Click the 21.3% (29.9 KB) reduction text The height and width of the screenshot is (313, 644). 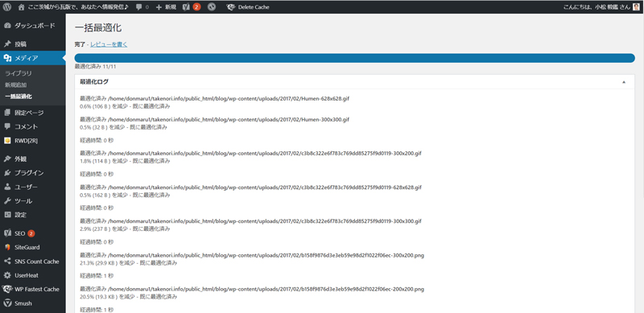(x=129, y=263)
